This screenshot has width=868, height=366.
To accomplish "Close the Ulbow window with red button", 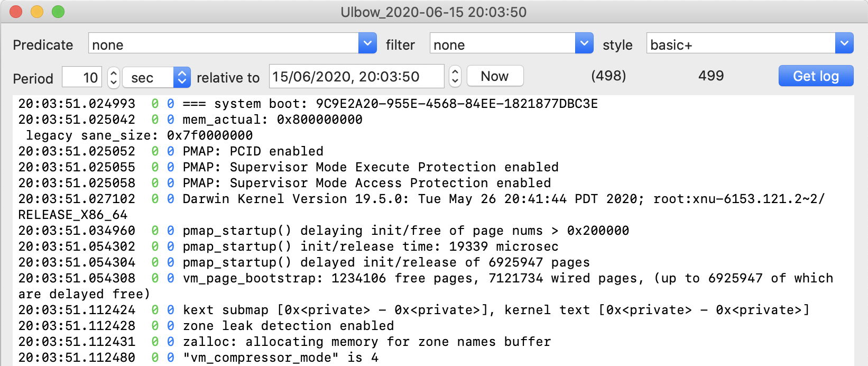I will [16, 12].
